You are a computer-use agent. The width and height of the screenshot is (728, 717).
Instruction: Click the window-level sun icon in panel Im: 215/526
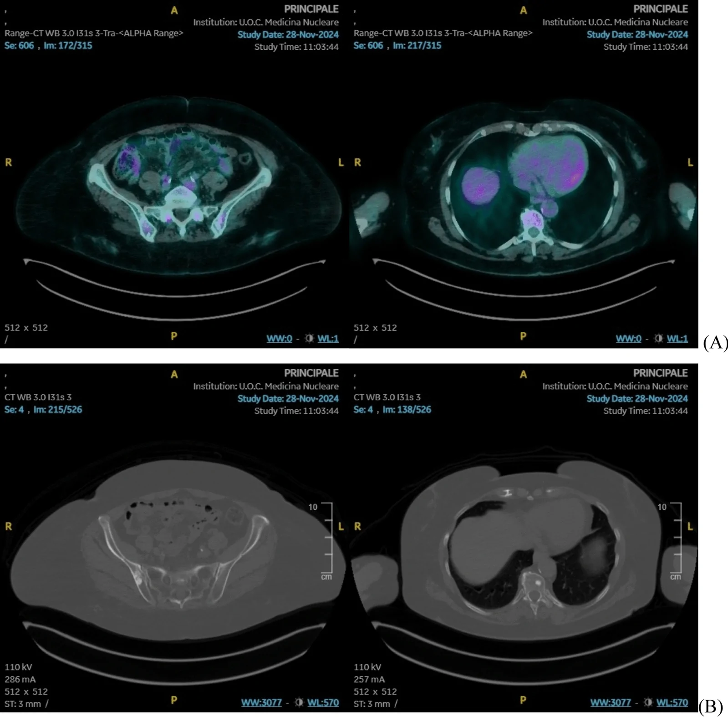pos(299,702)
